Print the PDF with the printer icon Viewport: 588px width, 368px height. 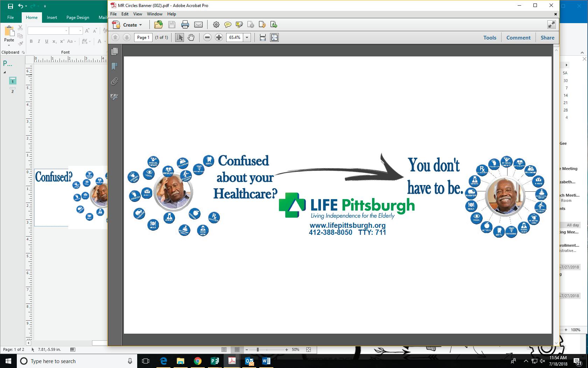coord(185,25)
